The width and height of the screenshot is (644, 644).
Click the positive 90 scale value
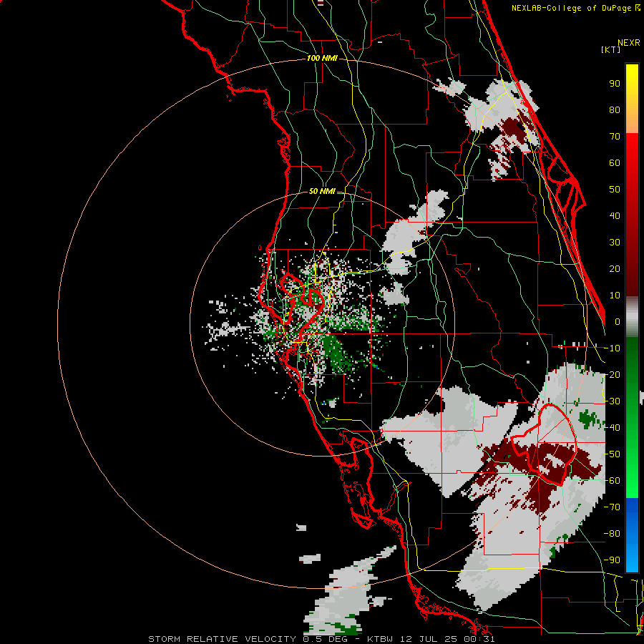click(615, 84)
